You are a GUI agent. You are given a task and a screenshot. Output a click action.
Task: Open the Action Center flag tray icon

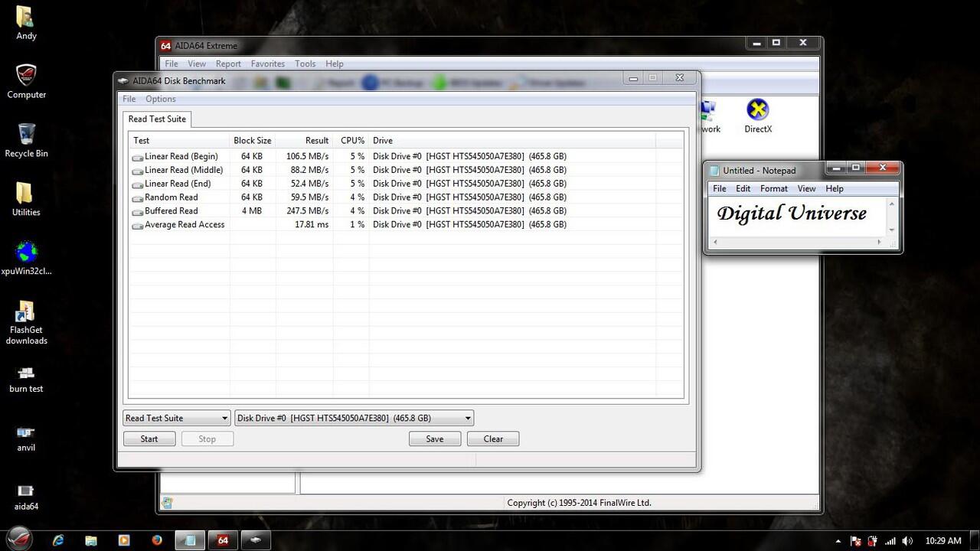coord(856,541)
